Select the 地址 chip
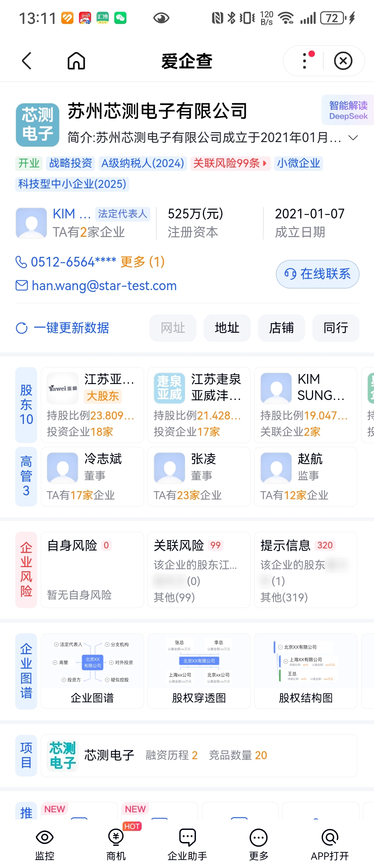 click(227, 328)
